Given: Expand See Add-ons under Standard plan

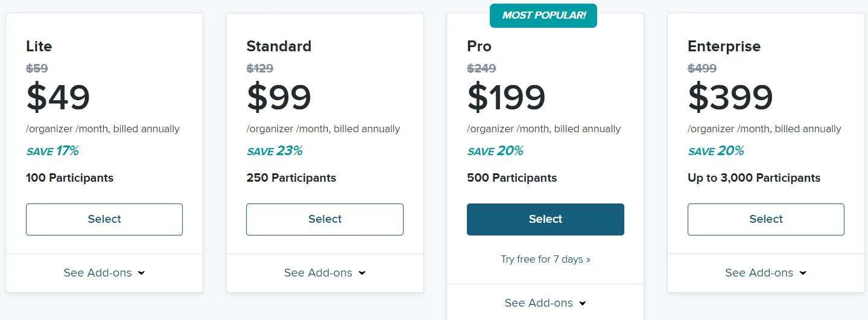Looking at the screenshot, I should [x=325, y=273].
